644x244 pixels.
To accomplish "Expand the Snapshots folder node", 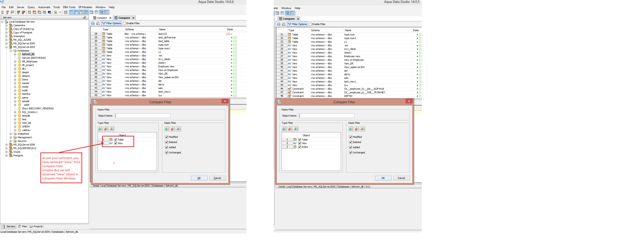I will pyautogui.click(x=11, y=134).
